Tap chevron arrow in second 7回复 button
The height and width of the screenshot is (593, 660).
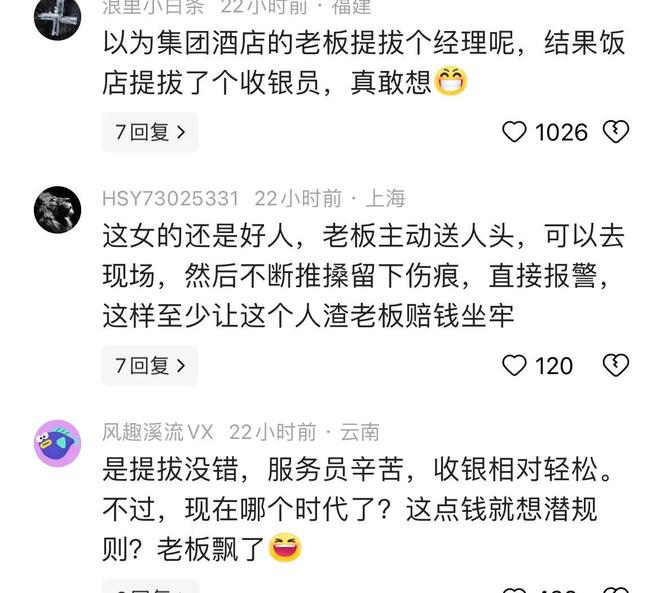click(181, 366)
